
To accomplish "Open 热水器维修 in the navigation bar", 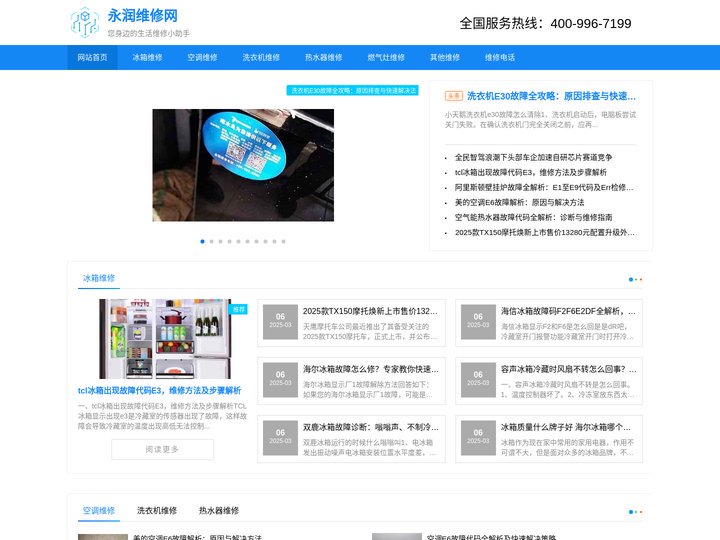I will [324, 57].
